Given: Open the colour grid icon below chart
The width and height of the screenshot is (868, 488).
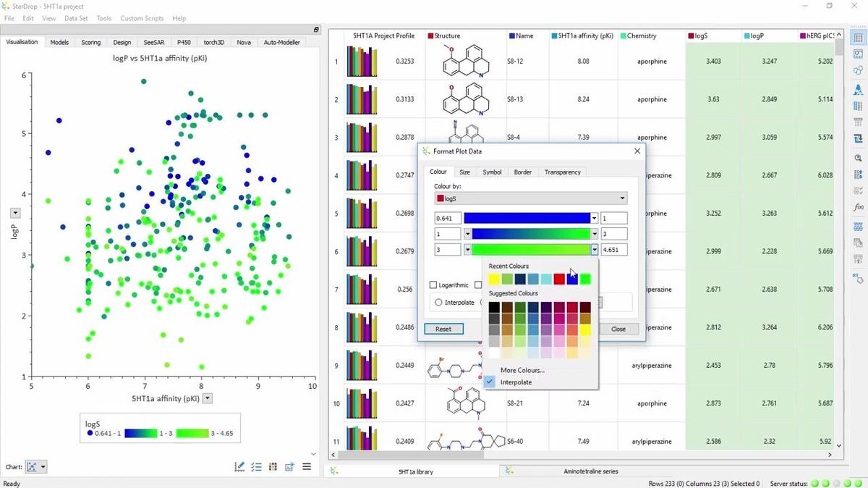Looking at the screenshot, I should 273,467.
